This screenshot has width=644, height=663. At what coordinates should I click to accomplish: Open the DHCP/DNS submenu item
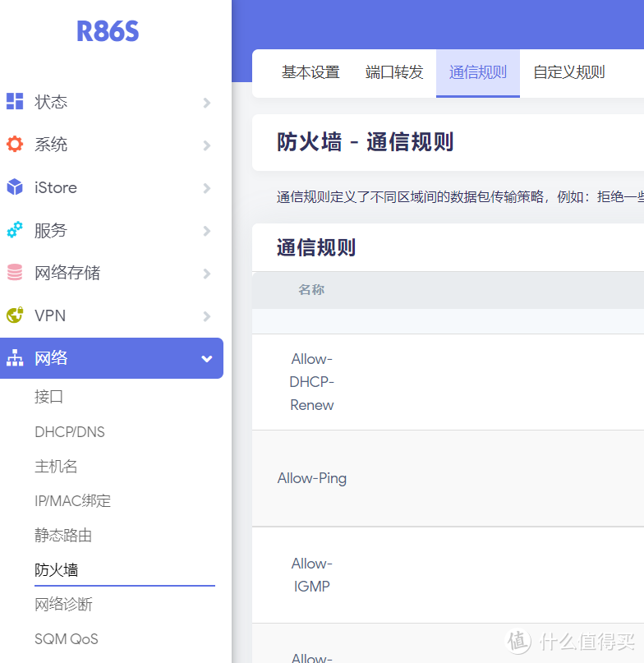(x=70, y=431)
